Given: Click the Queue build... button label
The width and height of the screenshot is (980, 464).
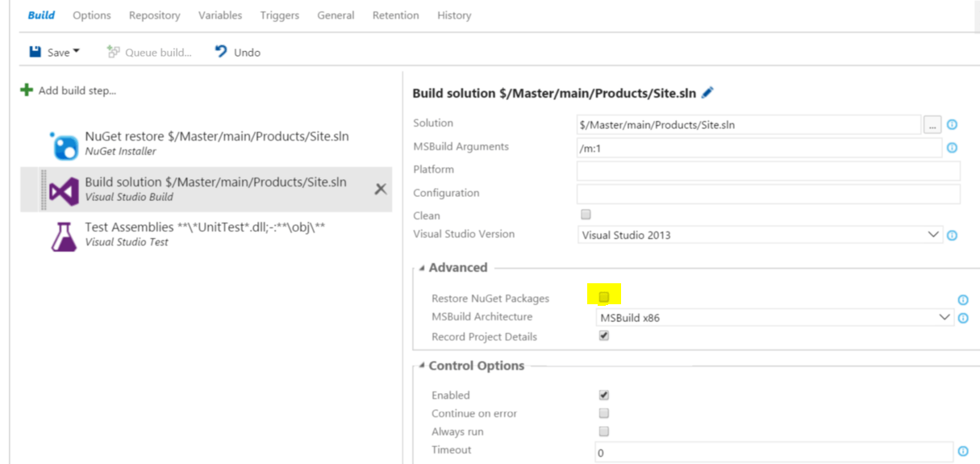Looking at the screenshot, I should (158, 52).
